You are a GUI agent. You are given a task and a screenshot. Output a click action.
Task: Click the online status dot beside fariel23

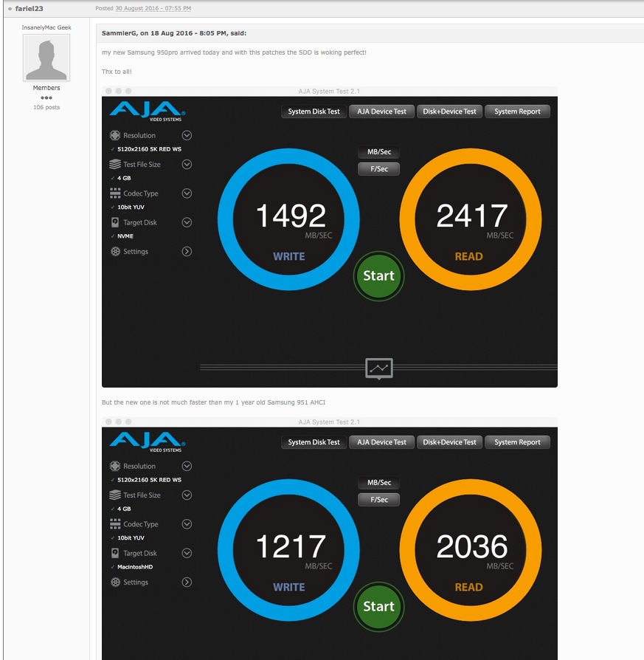click(x=10, y=8)
